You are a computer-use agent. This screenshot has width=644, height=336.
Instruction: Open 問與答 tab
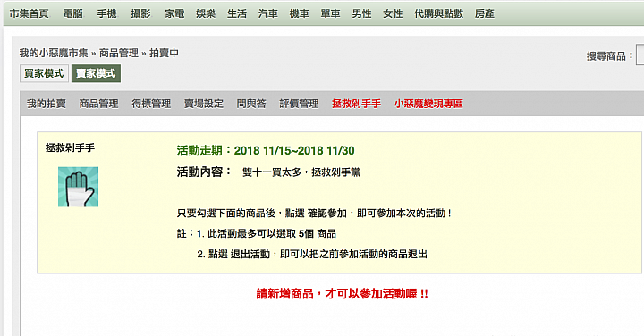coord(251,104)
